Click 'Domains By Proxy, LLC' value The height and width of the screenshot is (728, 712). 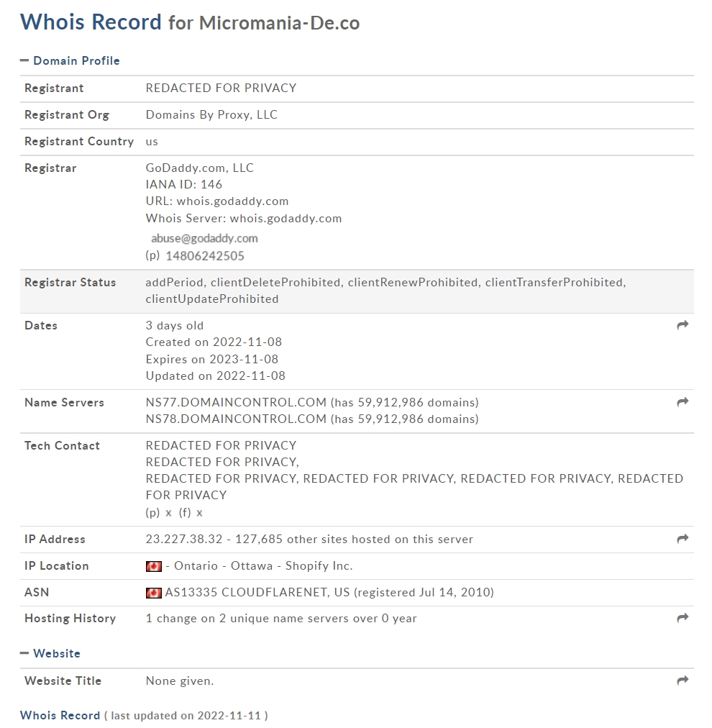[x=211, y=114]
